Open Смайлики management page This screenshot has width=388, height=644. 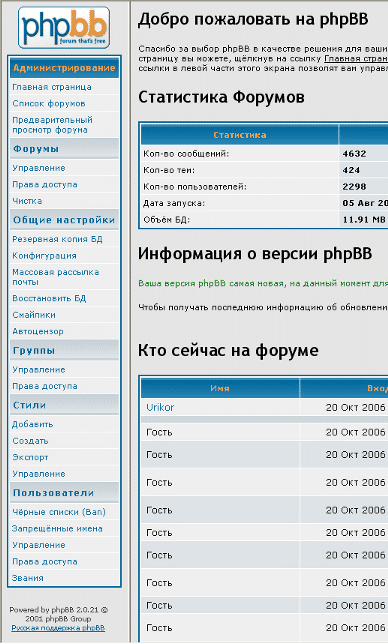(34, 315)
